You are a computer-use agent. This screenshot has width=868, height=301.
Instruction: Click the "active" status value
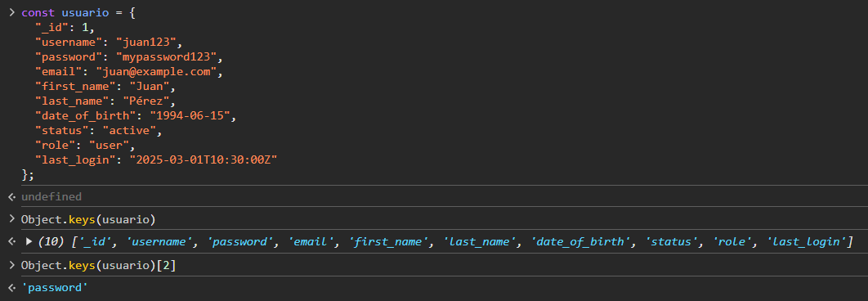click(129, 130)
